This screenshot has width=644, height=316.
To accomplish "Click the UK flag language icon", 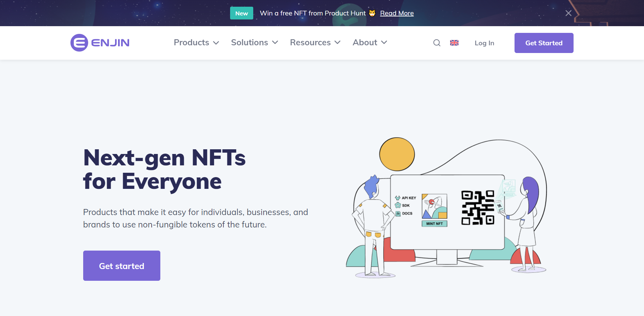I will pyautogui.click(x=454, y=43).
